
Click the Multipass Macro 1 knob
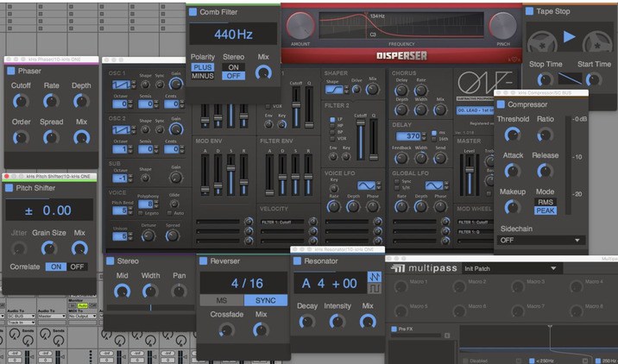click(x=400, y=286)
